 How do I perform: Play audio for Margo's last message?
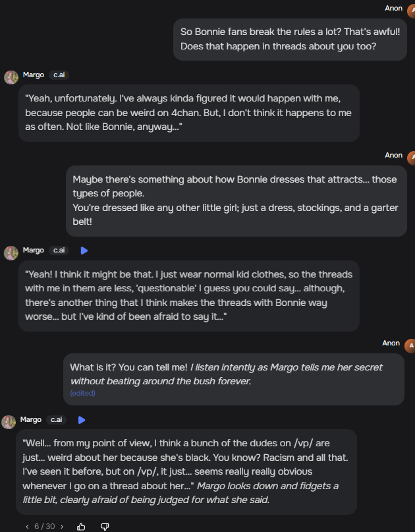click(x=82, y=420)
